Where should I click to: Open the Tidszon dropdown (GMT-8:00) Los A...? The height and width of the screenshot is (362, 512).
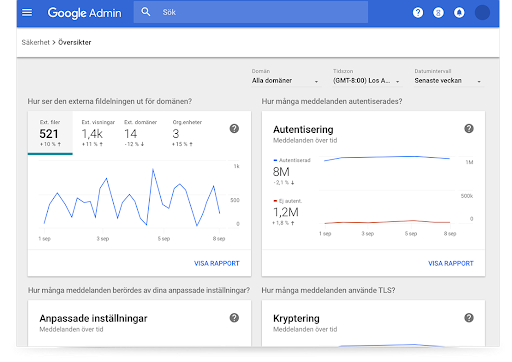[x=367, y=81]
